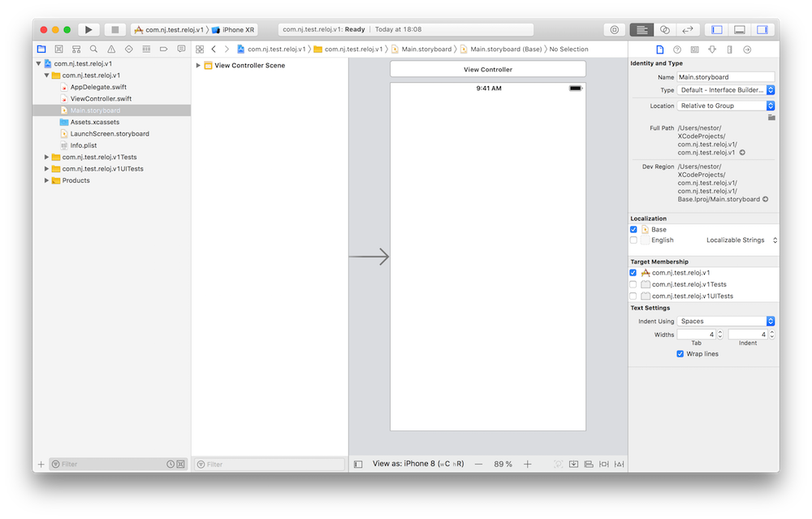Toggle document outline visibility
Viewport: 812px width, 519px height.
click(x=358, y=464)
